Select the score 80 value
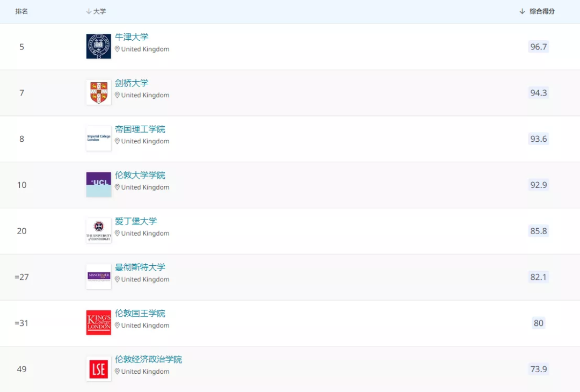580x392 pixels. pyautogui.click(x=539, y=323)
